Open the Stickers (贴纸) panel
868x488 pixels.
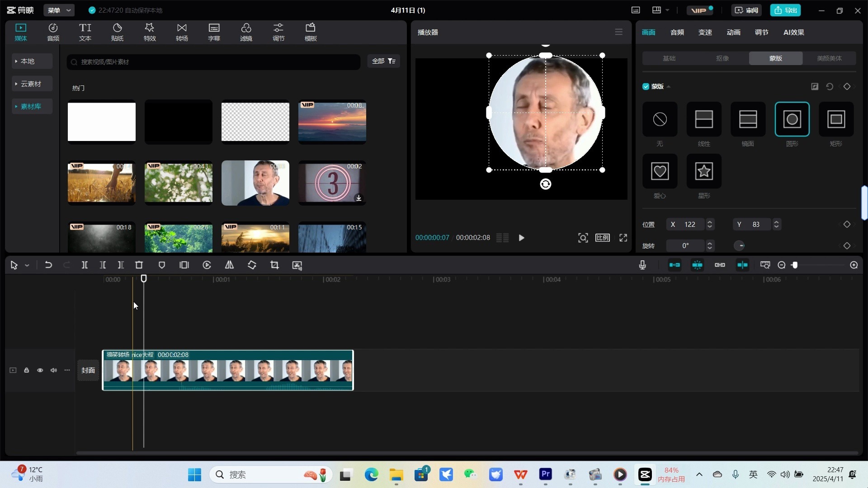[x=117, y=32]
